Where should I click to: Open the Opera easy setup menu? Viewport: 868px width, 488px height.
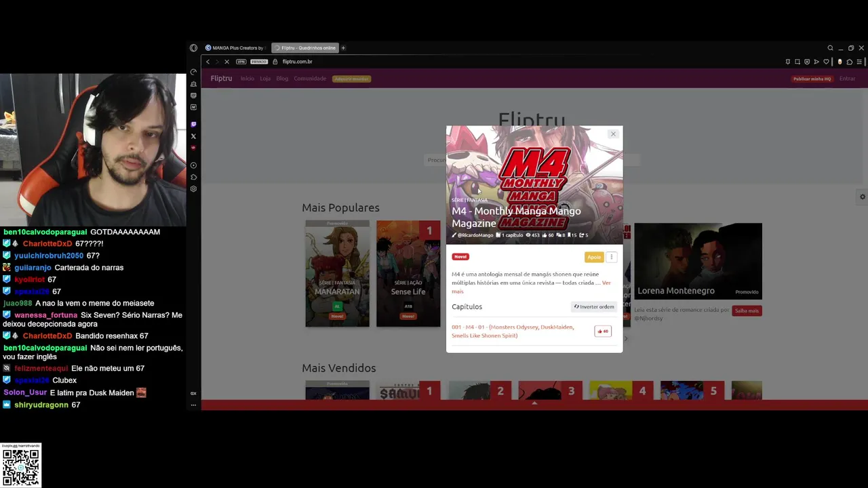(859, 62)
